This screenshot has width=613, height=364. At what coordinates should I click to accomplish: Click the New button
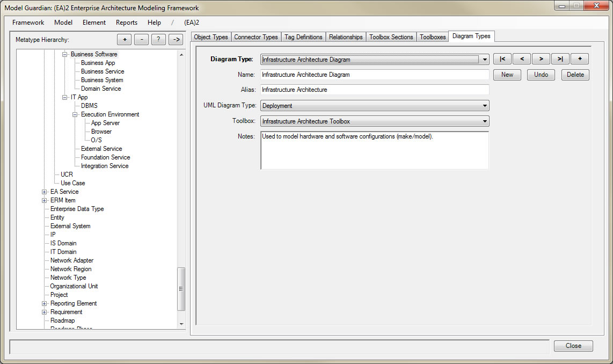click(507, 75)
